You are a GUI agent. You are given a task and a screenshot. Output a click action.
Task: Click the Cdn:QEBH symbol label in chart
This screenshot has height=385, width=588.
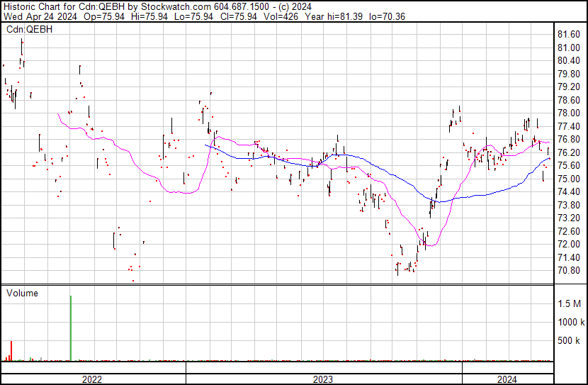tap(26, 30)
